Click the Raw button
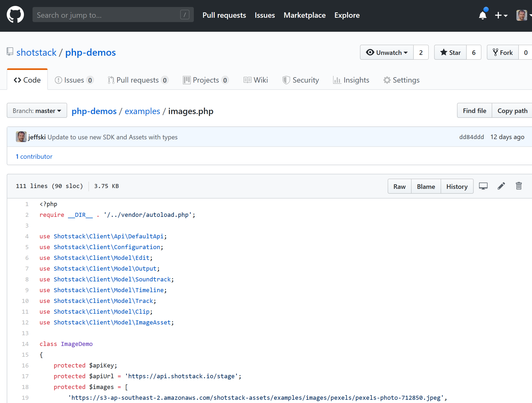The width and height of the screenshot is (532, 403). [399, 186]
